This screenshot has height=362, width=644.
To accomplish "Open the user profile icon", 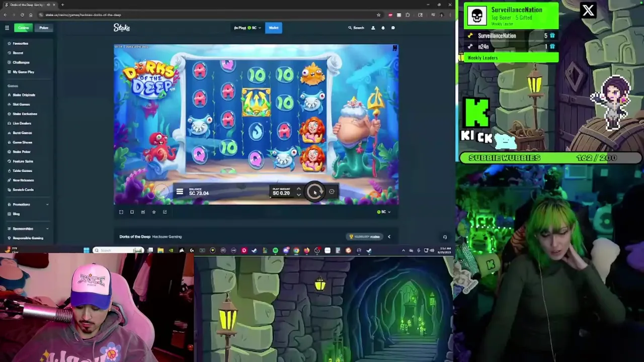I will (373, 28).
